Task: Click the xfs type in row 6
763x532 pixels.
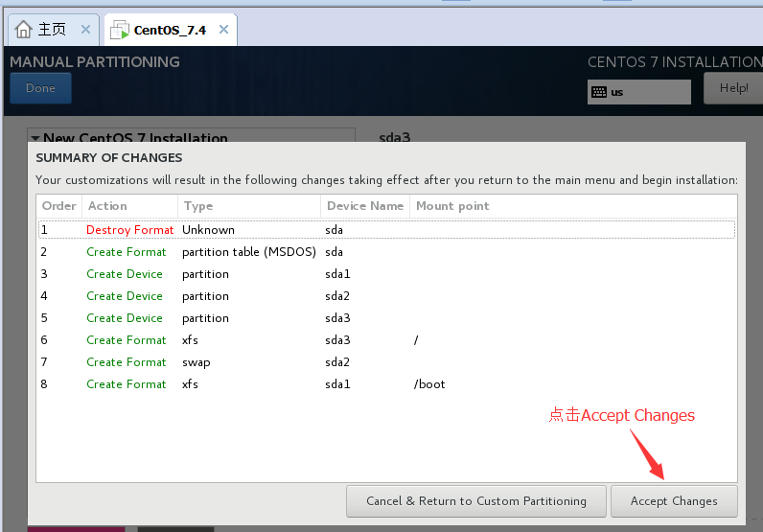Action: click(x=190, y=340)
